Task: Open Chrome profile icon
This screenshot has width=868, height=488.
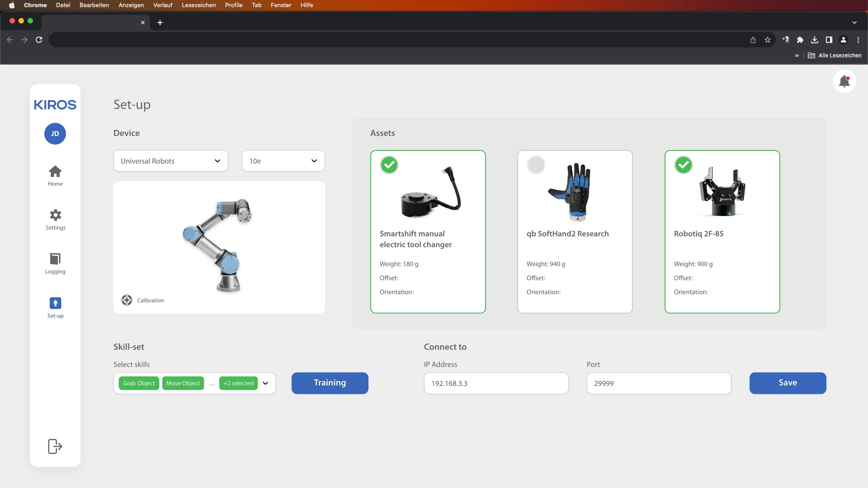Action: [x=843, y=40]
